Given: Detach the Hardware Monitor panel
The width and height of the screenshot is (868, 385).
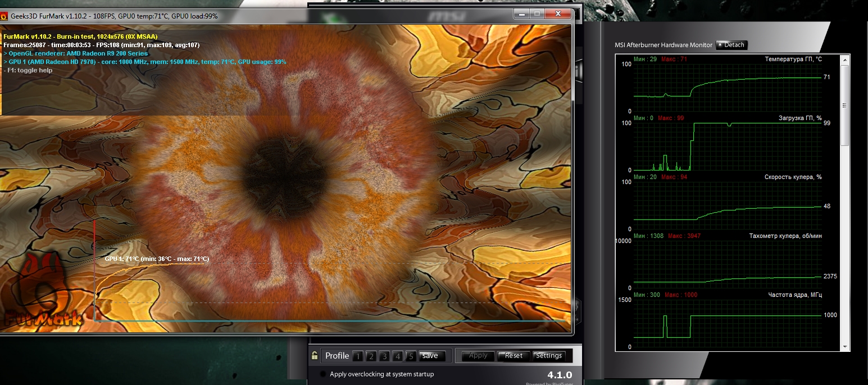Looking at the screenshot, I should (x=731, y=45).
